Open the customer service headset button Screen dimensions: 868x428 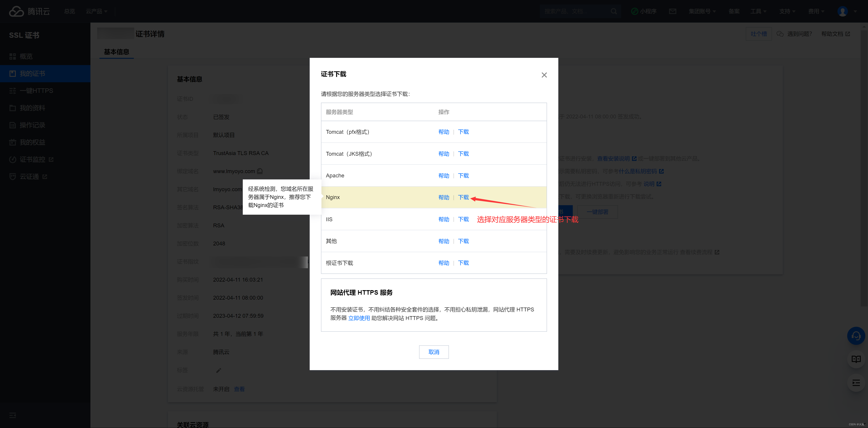[x=856, y=335]
